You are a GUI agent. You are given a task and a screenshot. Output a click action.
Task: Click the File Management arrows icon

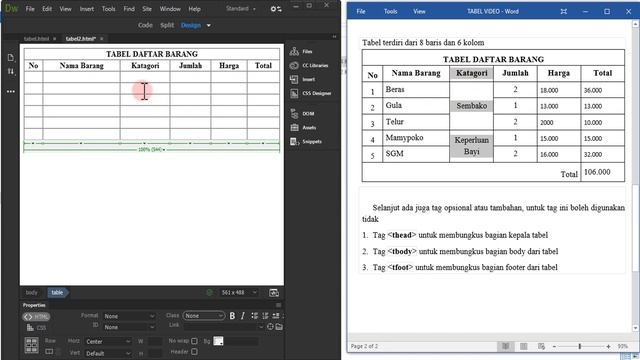pyautogui.click(x=11, y=71)
